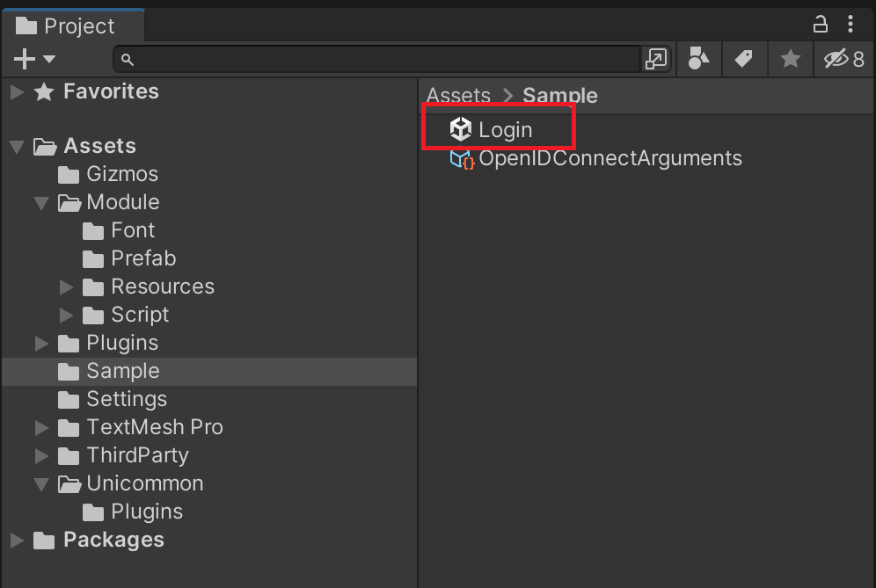The height and width of the screenshot is (588, 876).
Task: Click the Search by Label tag icon
Action: (x=744, y=59)
